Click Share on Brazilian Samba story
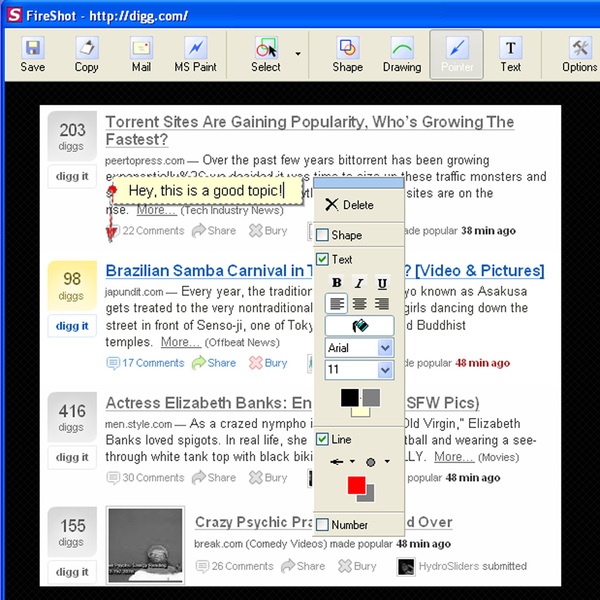Viewport: 600px width, 600px height. pyautogui.click(x=214, y=363)
